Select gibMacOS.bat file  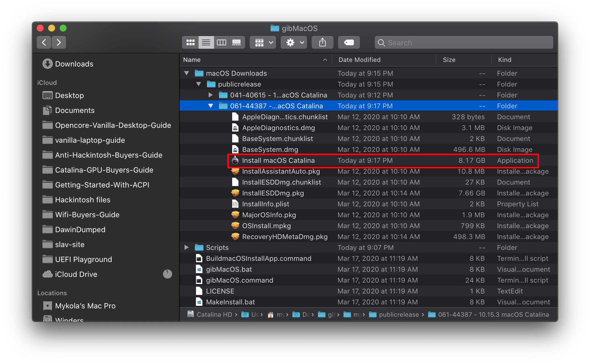[x=368, y=269]
